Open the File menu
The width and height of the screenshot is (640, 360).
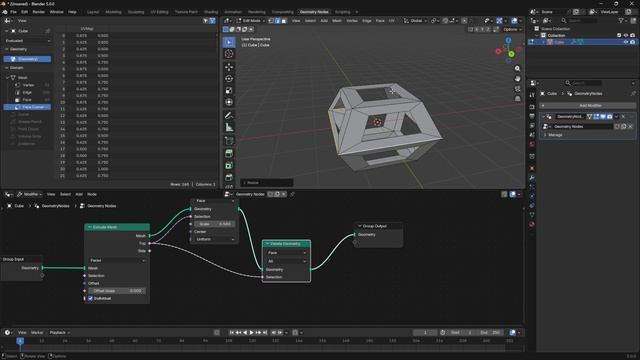tap(13, 12)
